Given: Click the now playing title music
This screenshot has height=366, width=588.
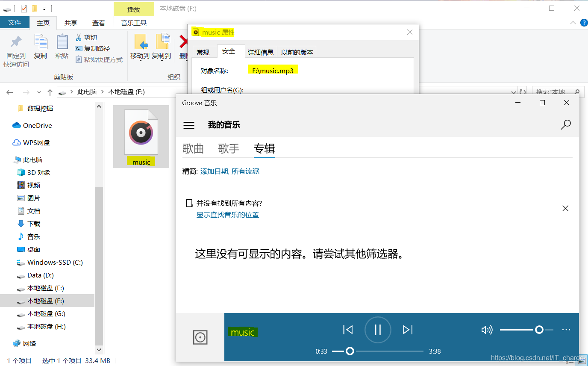Looking at the screenshot, I should (x=243, y=332).
